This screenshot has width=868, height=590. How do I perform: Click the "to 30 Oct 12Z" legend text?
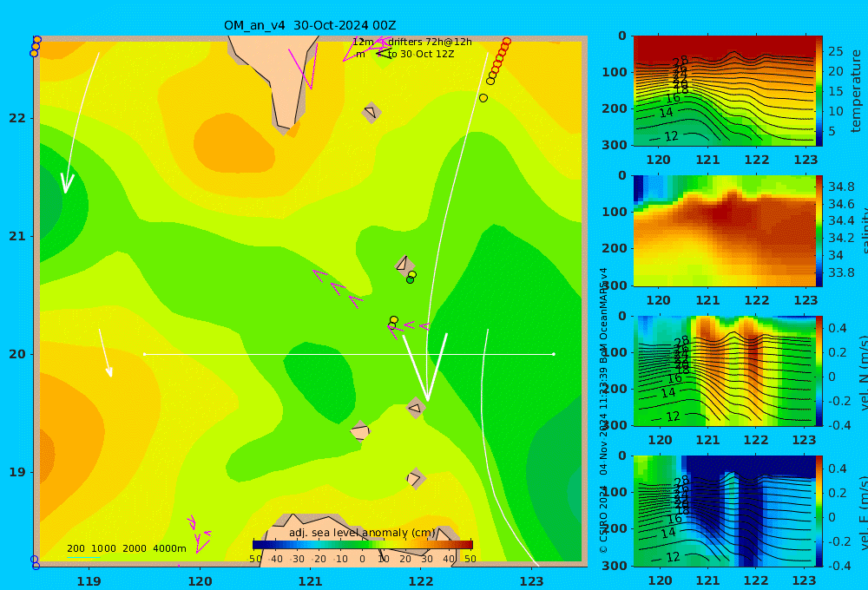tap(421, 55)
